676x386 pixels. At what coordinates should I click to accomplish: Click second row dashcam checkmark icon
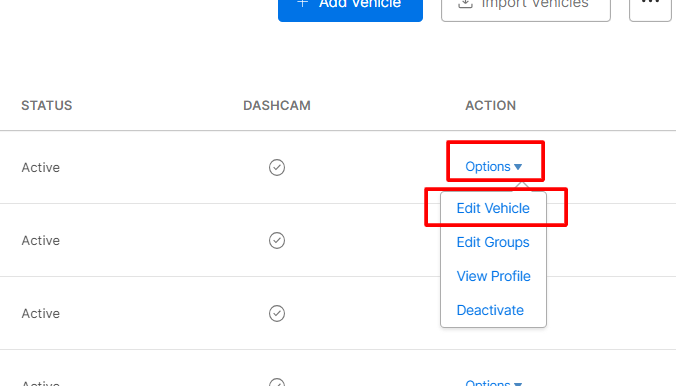[x=277, y=240]
